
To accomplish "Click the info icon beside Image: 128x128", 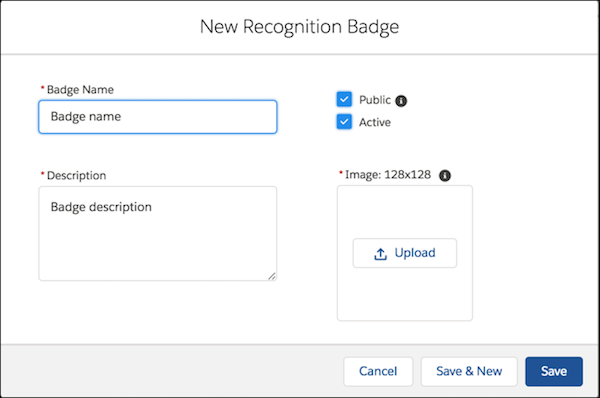I will click(x=445, y=176).
